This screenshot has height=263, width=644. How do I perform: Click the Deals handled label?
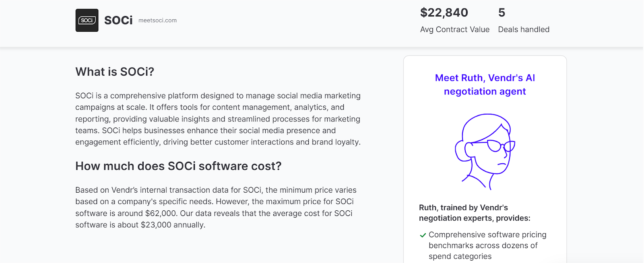point(524,29)
